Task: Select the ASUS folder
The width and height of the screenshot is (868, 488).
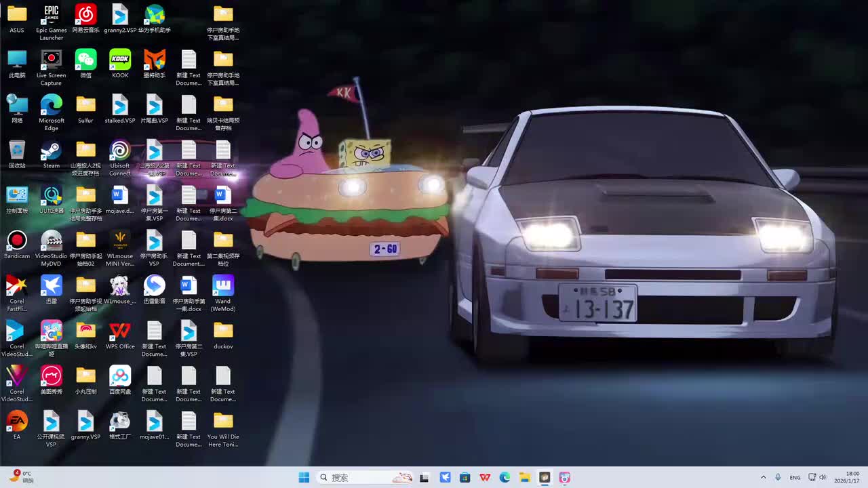Action: (x=17, y=19)
